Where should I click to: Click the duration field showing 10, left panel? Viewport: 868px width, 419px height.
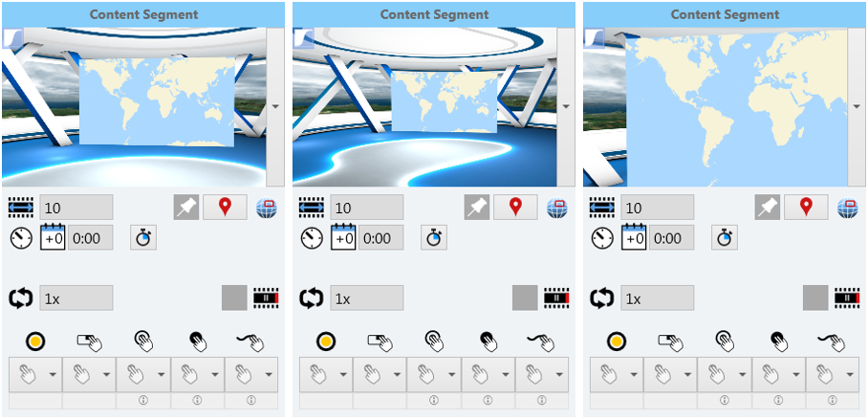pyautogui.click(x=76, y=208)
